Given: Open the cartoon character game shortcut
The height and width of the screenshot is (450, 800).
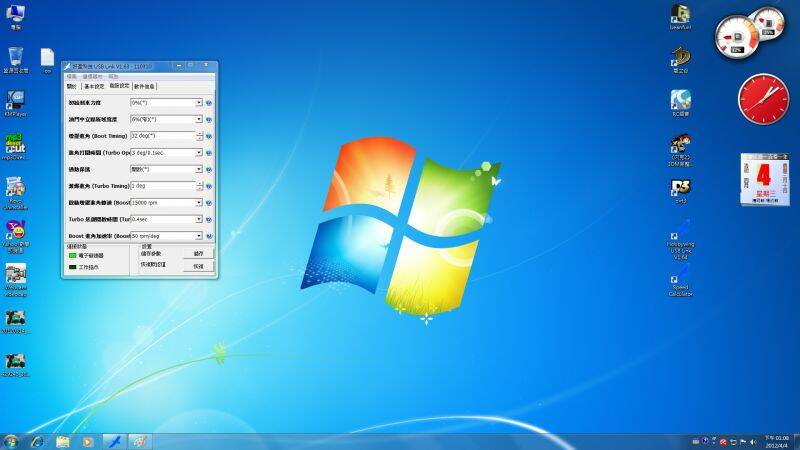Looking at the screenshot, I should coord(680,150).
